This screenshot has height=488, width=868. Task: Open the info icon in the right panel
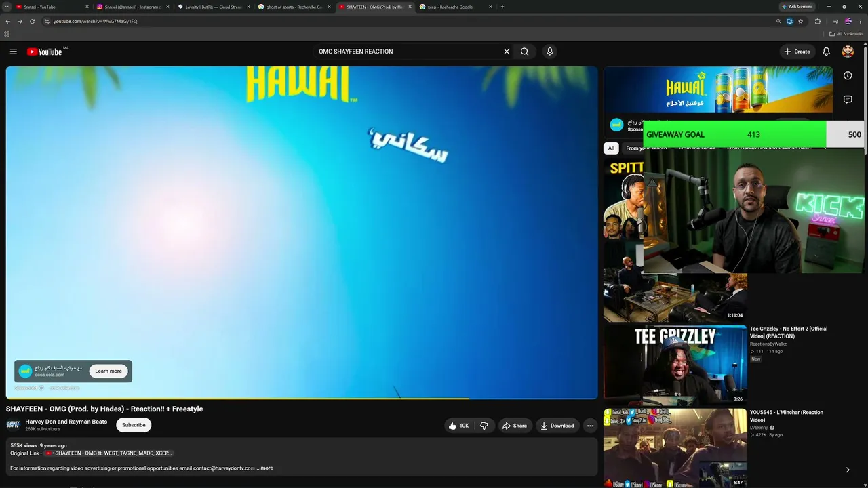click(848, 76)
